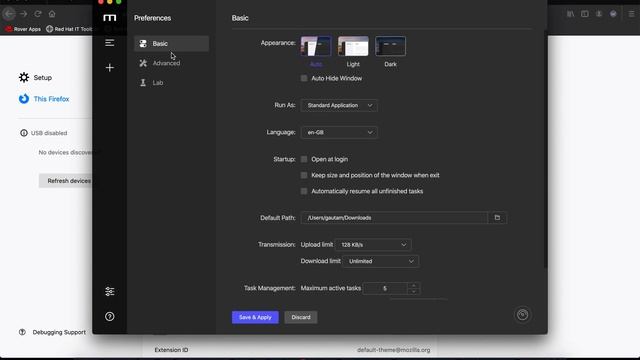Open Red Hat IT Tools bookmark
The width and height of the screenshot is (640, 360).
click(x=69, y=29)
